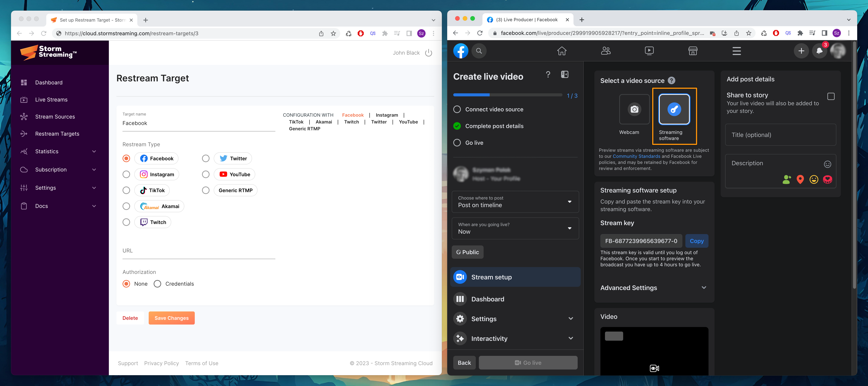This screenshot has width=868, height=386.
Task: Copy the stream key
Action: 697,241
